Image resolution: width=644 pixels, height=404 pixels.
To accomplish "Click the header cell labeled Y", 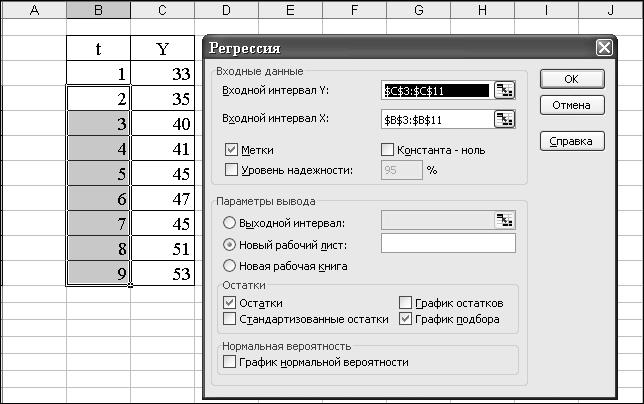I will point(163,48).
